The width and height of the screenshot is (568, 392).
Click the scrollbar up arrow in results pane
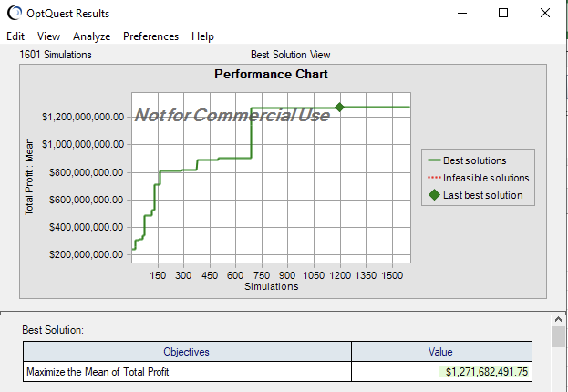coord(558,320)
